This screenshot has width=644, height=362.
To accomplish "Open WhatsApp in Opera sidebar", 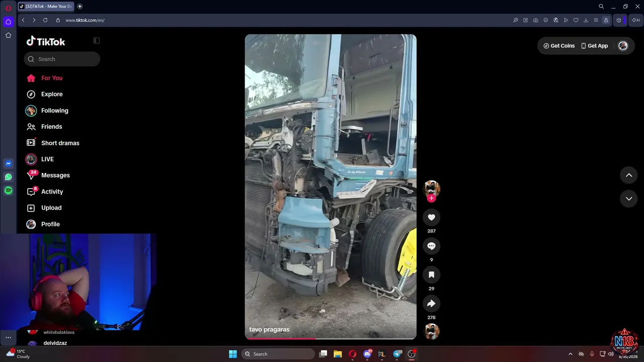I will [x=8, y=177].
